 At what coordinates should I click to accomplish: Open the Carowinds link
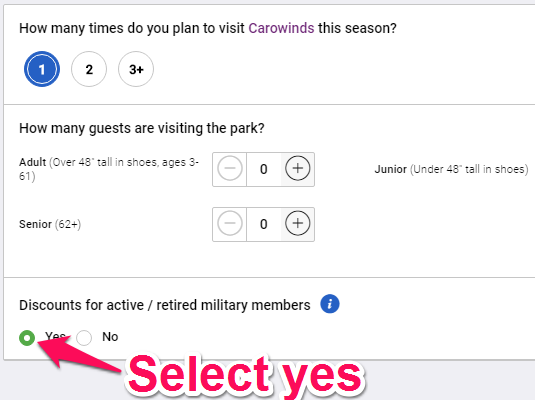click(x=281, y=28)
